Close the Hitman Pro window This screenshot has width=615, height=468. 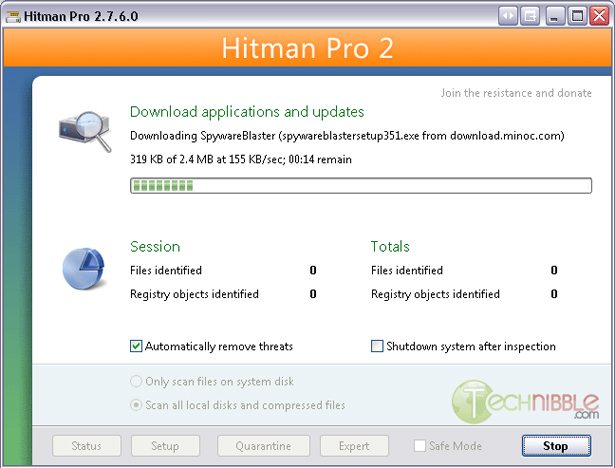click(x=600, y=16)
